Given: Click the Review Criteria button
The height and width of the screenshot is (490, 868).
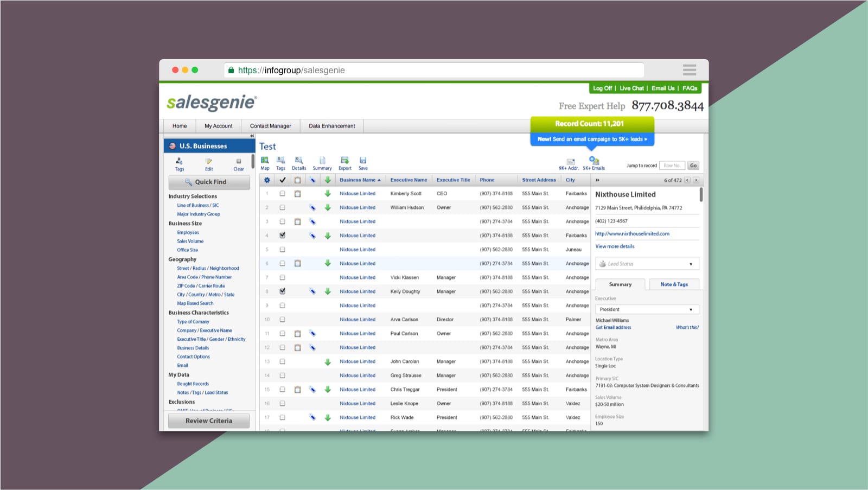Looking at the screenshot, I should tap(209, 421).
